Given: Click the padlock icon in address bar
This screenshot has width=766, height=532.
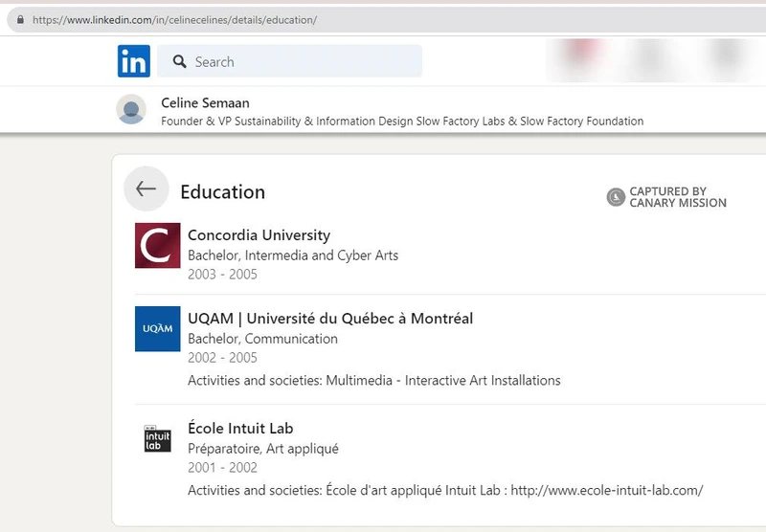Looking at the screenshot, I should click(x=20, y=19).
